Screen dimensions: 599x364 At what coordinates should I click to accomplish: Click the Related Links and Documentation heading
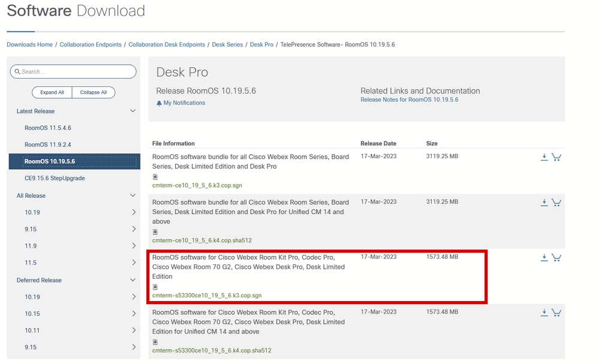coord(420,91)
